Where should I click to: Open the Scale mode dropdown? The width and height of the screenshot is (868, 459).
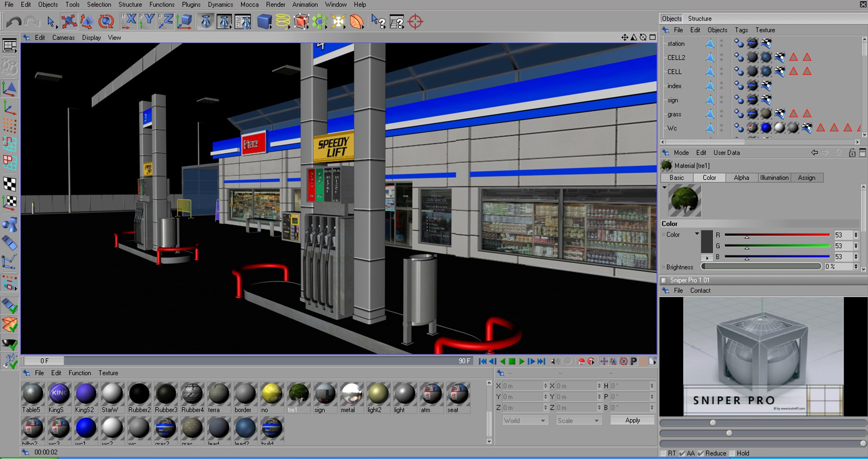pyautogui.click(x=578, y=421)
